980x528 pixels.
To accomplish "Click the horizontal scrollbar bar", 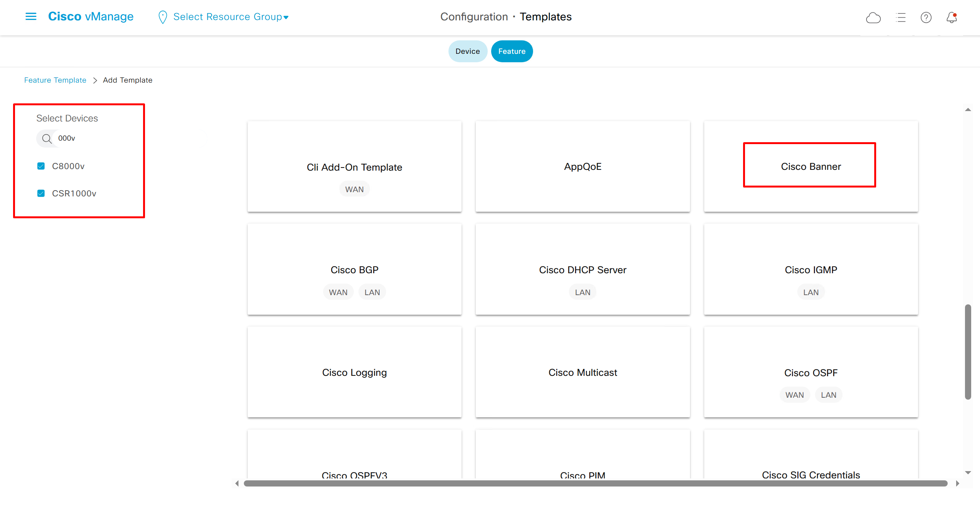I will click(595, 483).
